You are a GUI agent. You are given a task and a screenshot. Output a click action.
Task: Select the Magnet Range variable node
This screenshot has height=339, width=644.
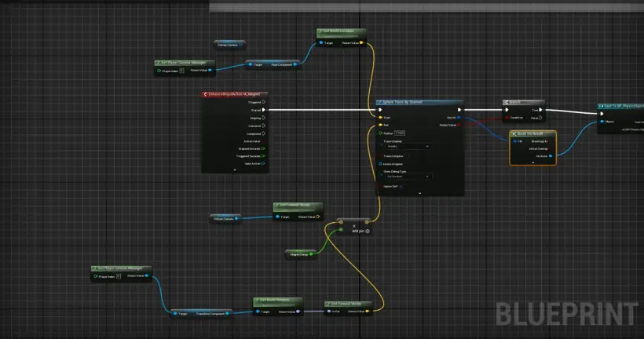(x=301, y=254)
